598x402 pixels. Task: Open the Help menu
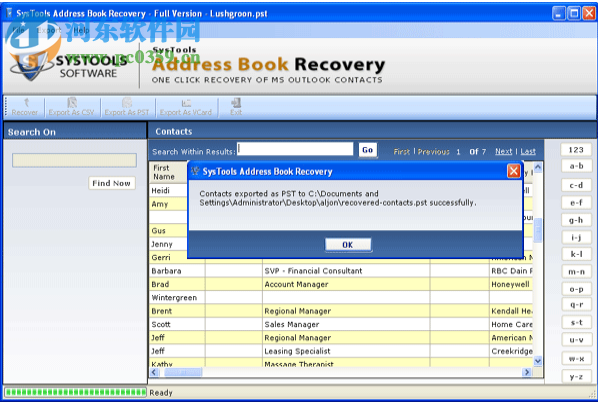click(81, 30)
